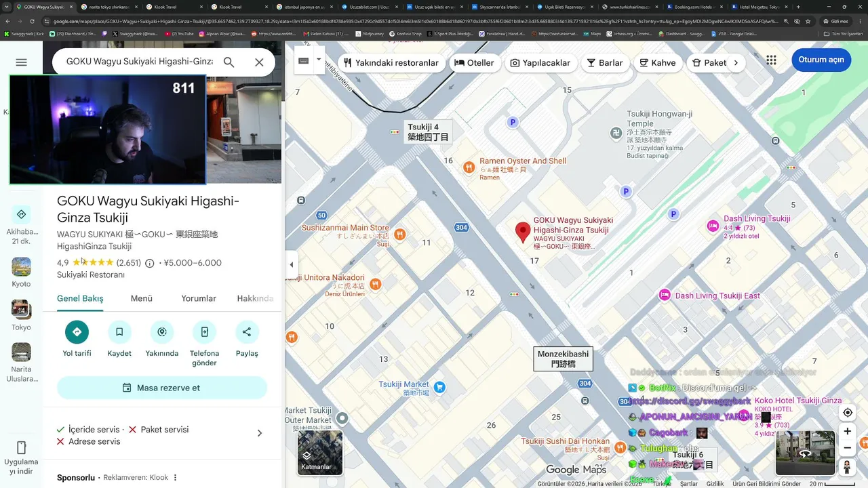The image size is (868, 488).
Task: Select the Oteller chip
Action: click(474, 62)
